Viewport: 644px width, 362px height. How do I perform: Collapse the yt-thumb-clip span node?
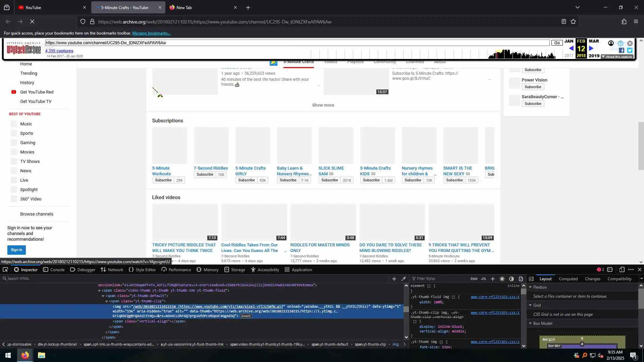[x=107, y=301]
